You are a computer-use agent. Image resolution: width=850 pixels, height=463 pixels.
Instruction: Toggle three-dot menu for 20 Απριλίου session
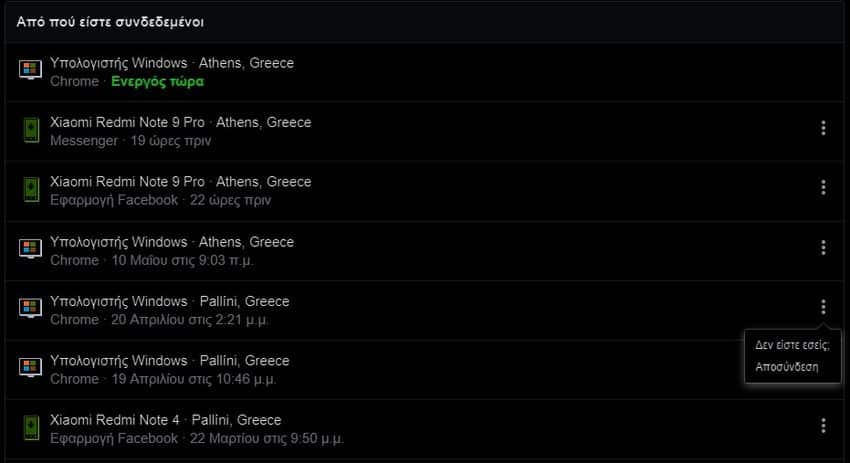[823, 307]
